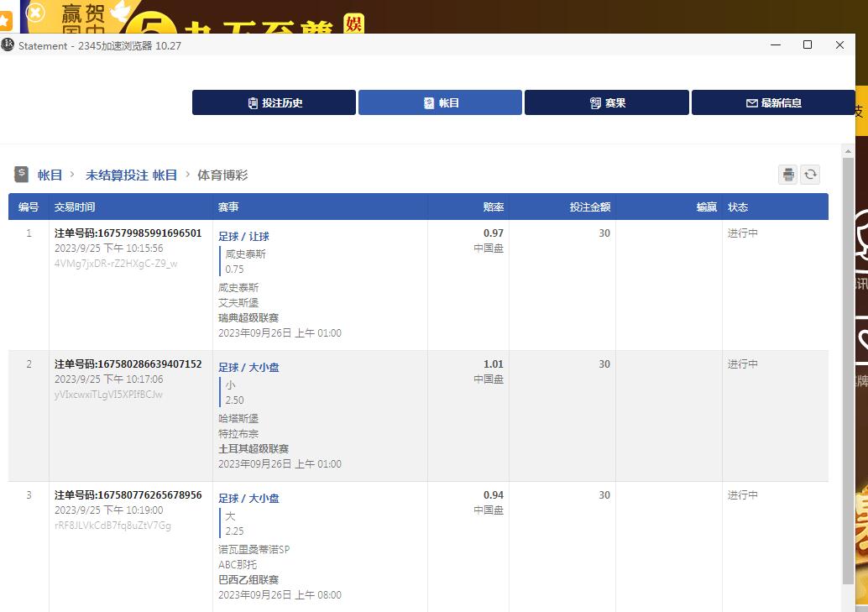Viewport: 868px width, 612px height.
Task: Click the ledger icon beside 帐目 breadcrumb
Action: 22,175
